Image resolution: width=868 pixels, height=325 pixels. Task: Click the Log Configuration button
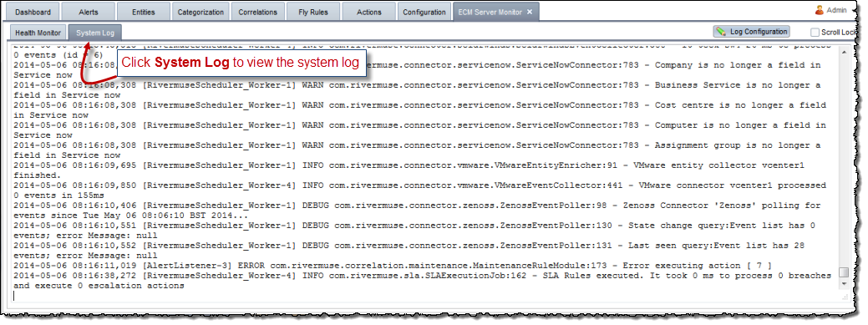[751, 32]
